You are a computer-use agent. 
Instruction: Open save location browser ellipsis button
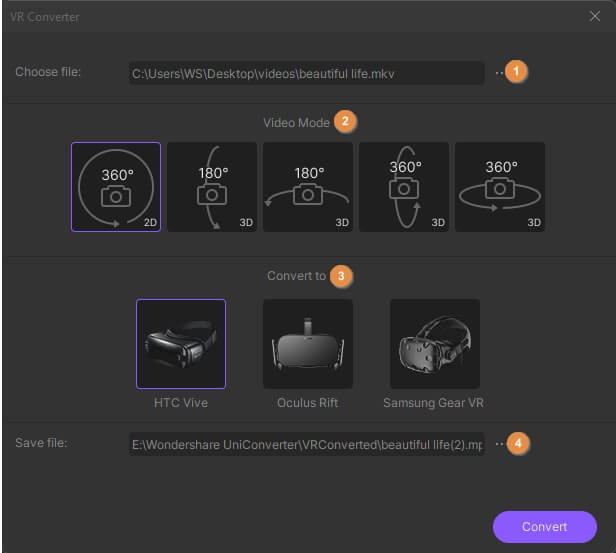(499, 443)
